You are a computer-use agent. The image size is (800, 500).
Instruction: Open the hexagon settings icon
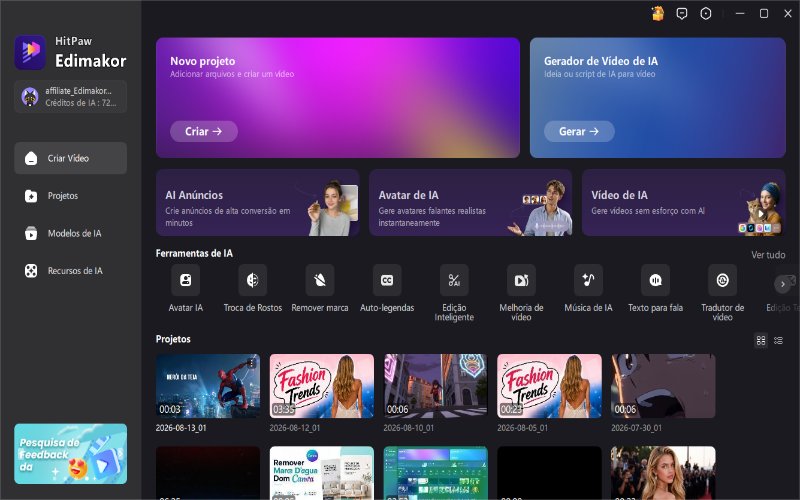706,14
